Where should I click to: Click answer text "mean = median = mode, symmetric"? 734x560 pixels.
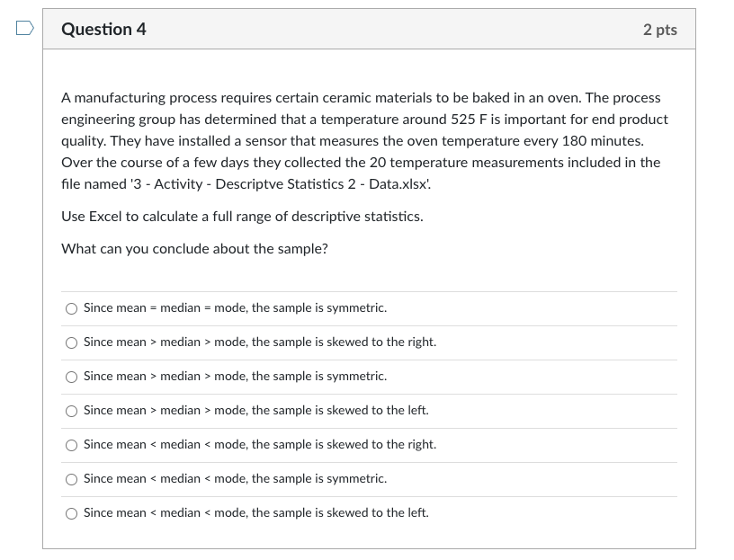235,308
